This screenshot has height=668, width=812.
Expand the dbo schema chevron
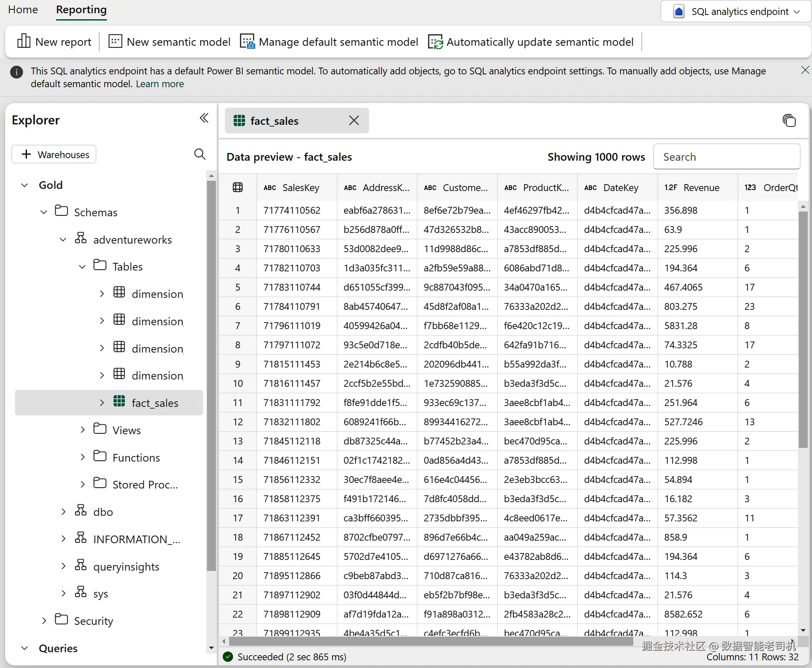63,512
